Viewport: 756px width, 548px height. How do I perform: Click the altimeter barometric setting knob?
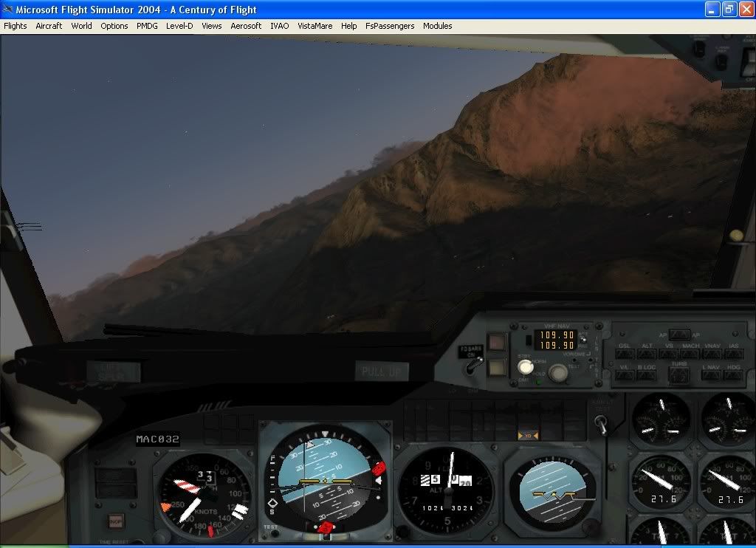[405, 529]
